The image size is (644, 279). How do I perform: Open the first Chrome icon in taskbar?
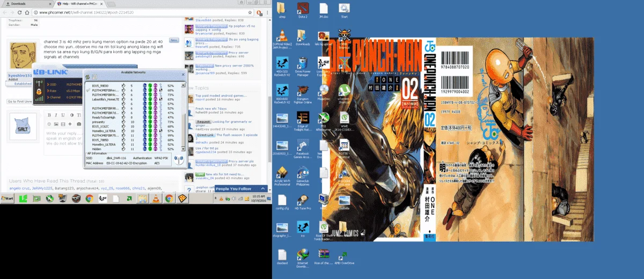point(89,199)
